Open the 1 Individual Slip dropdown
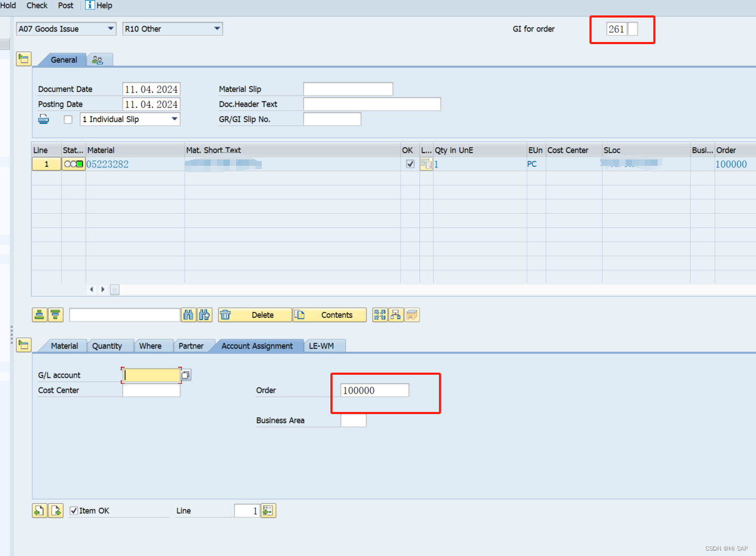The image size is (756, 556). (175, 119)
